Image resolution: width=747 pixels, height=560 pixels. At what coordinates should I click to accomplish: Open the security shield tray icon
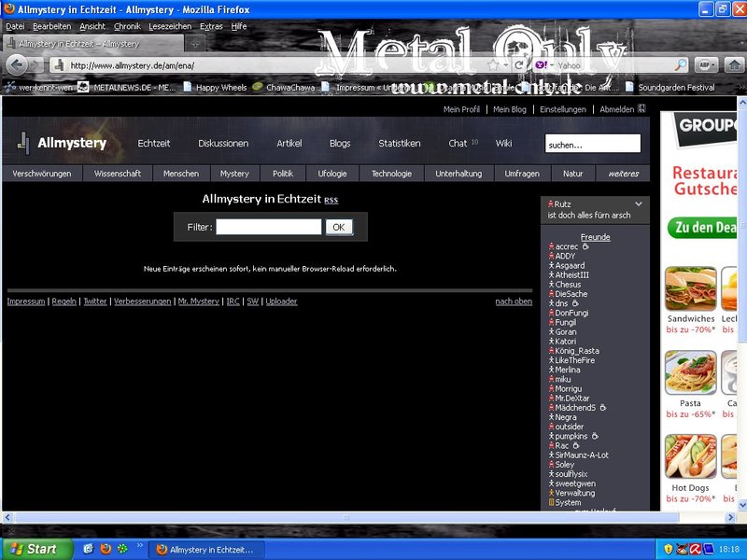click(668, 549)
